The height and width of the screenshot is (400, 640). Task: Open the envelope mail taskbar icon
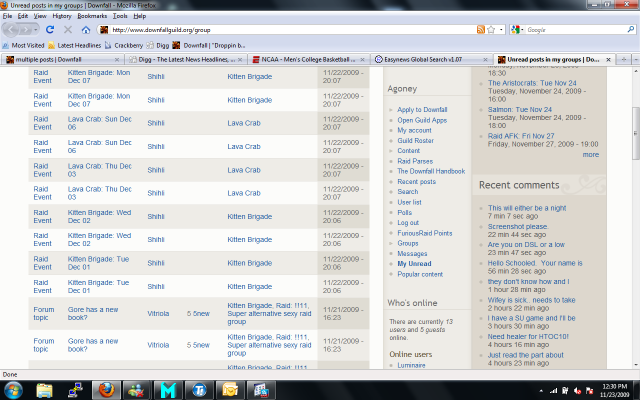point(230,390)
